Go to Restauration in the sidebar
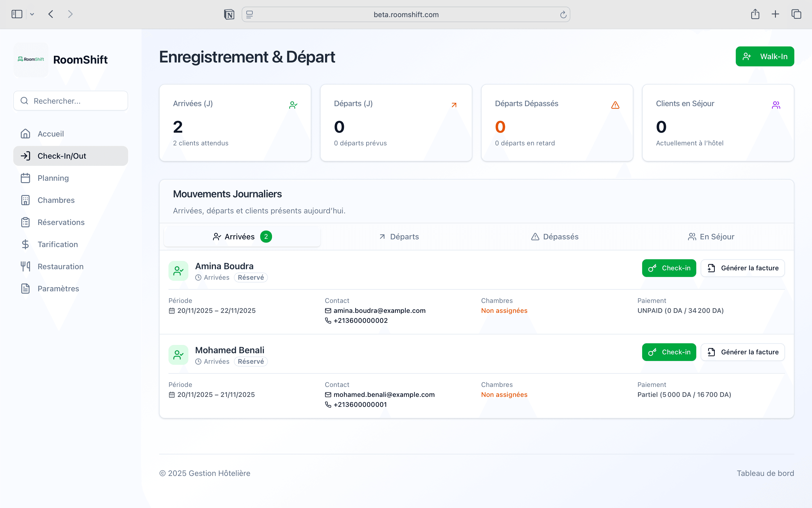This screenshot has width=812, height=508. pyautogui.click(x=60, y=266)
